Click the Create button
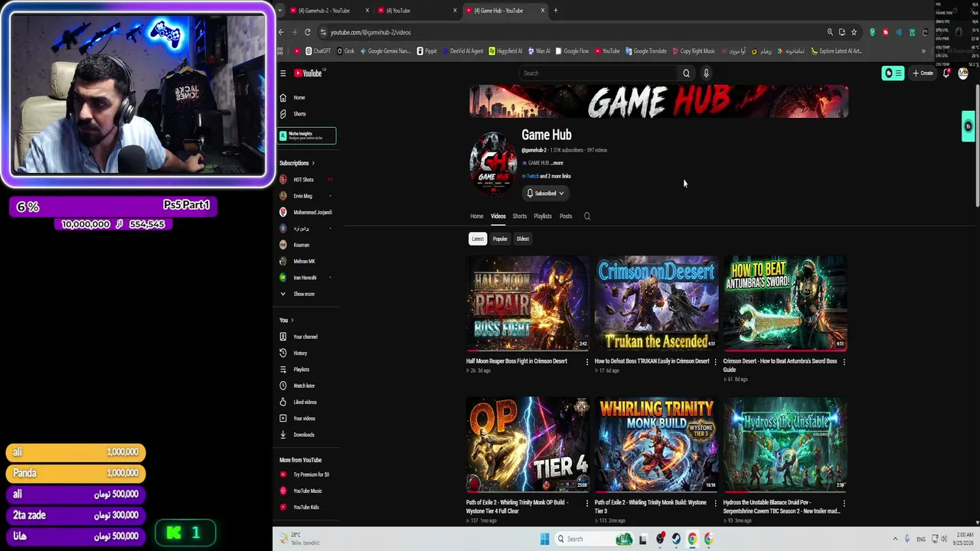This screenshot has width=980, height=551. [x=923, y=73]
